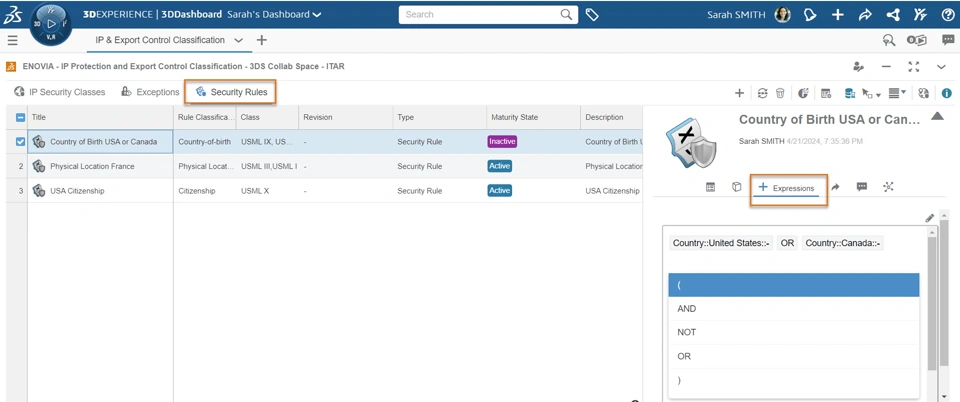Screen dimensions: 960x402
Task: Click the Share arrow in top bar
Action: pos(865,15)
